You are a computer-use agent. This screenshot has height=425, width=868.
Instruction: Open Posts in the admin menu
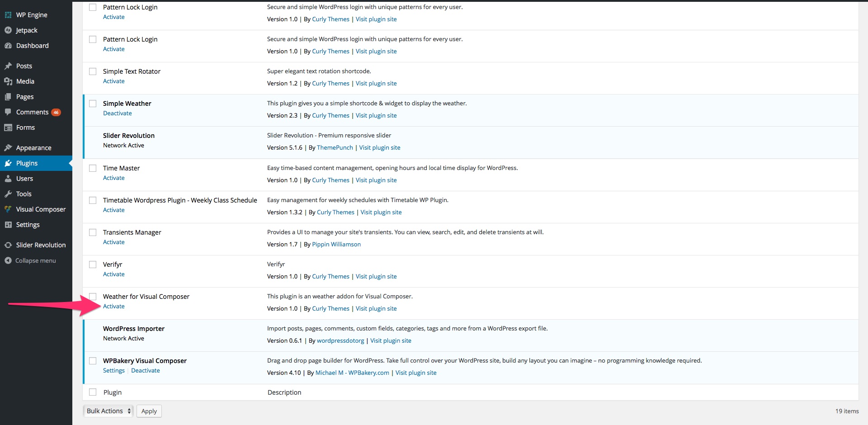point(24,66)
